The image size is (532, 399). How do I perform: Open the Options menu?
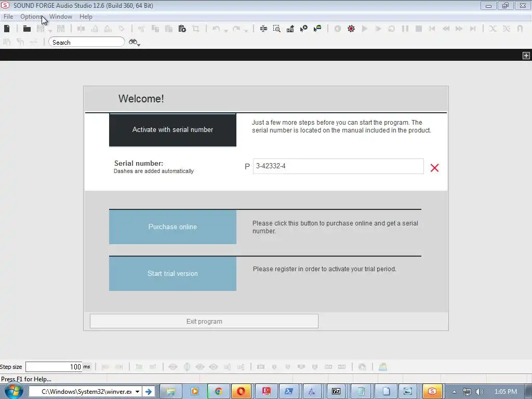pos(31,17)
